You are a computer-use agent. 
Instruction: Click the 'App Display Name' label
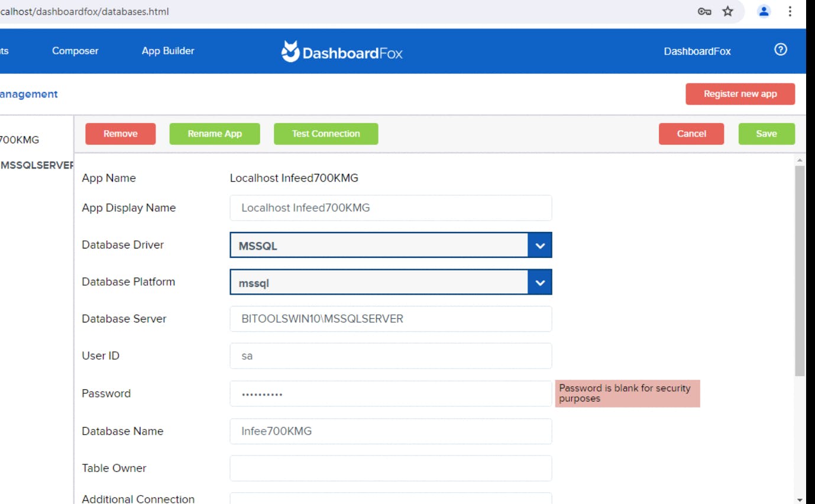pos(129,208)
